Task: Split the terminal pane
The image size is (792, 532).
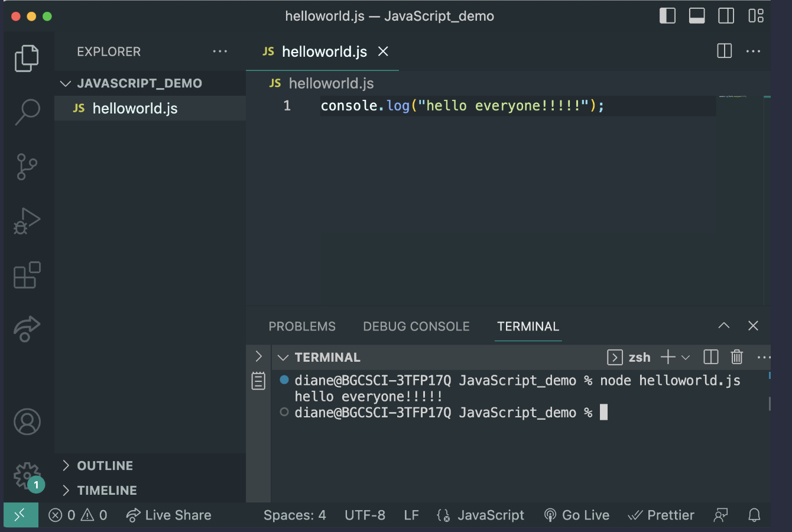Action: [711, 357]
